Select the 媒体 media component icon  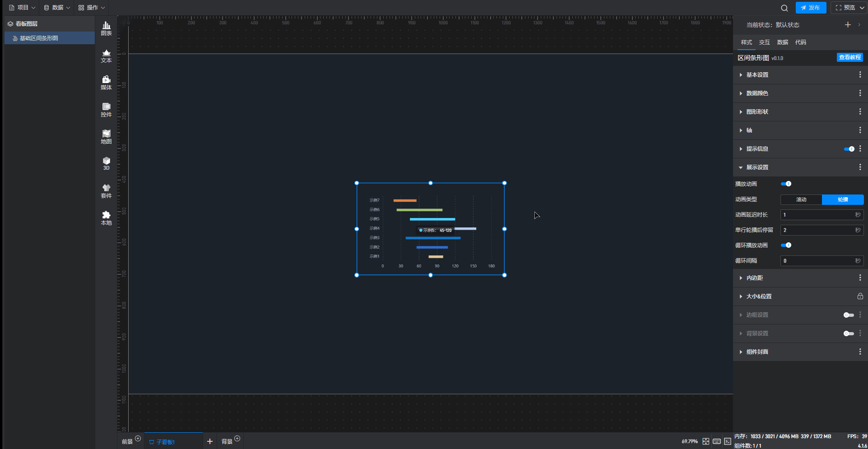(106, 83)
